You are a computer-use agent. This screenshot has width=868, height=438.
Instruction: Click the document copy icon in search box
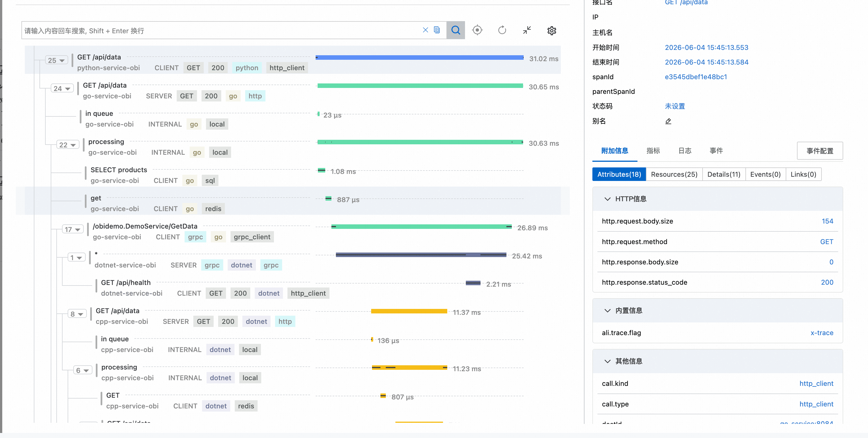[x=437, y=30]
